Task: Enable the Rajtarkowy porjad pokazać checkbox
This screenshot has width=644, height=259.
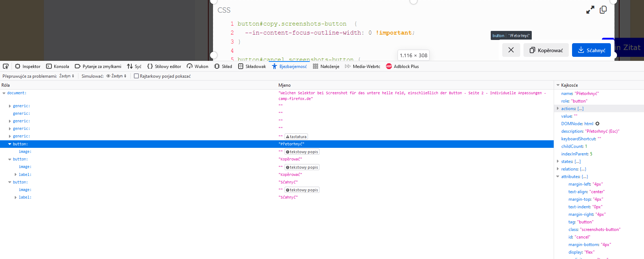Action: click(x=136, y=76)
